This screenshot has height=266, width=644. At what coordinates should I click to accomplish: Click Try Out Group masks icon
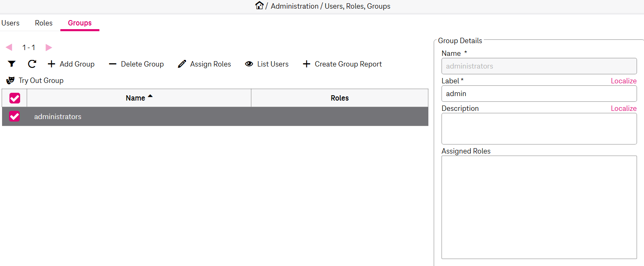tap(11, 80)
